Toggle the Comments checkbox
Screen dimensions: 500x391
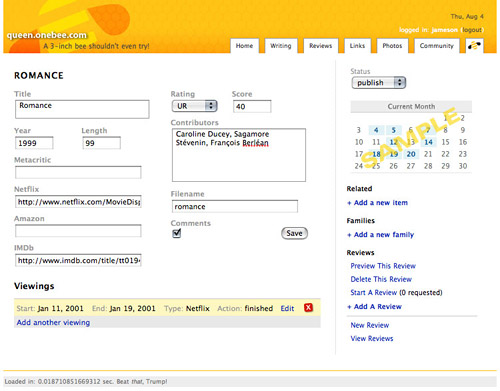tap(177, 233)
